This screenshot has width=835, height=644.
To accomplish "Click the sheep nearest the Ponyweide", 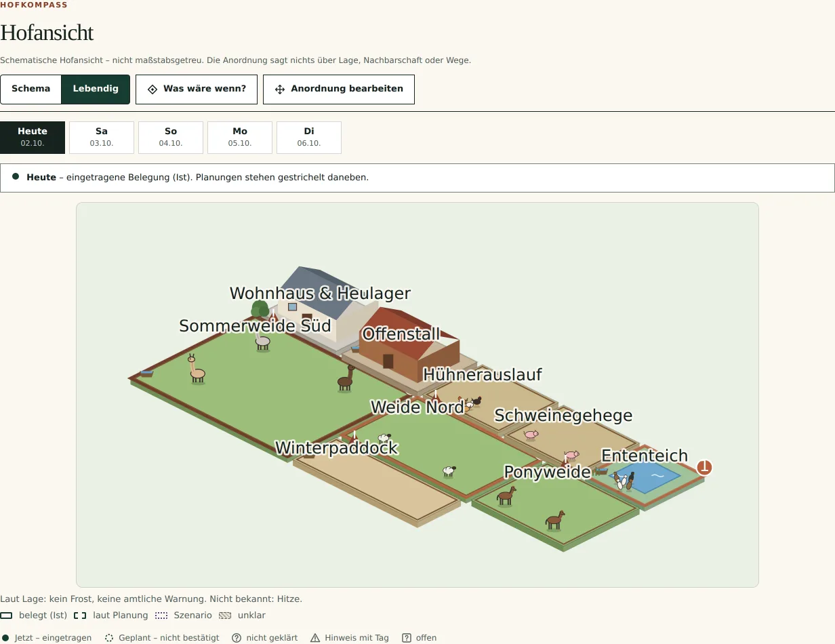I will click(x=449, y=470).
